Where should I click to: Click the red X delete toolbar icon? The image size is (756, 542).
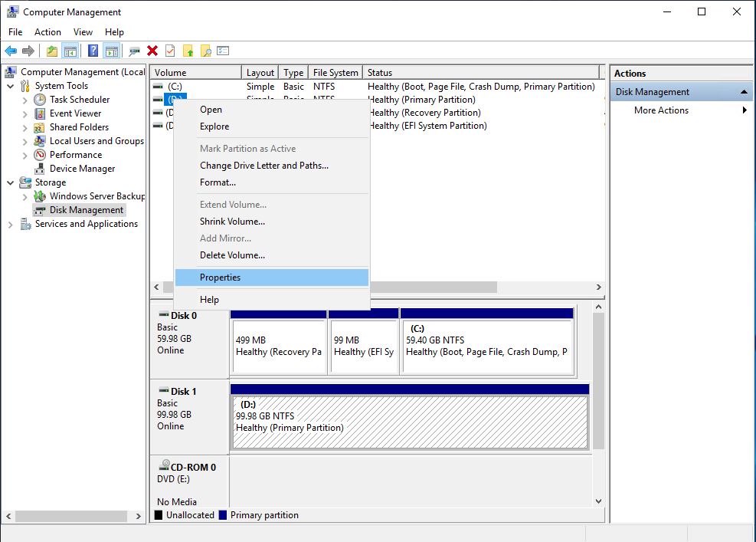[152, 51]
